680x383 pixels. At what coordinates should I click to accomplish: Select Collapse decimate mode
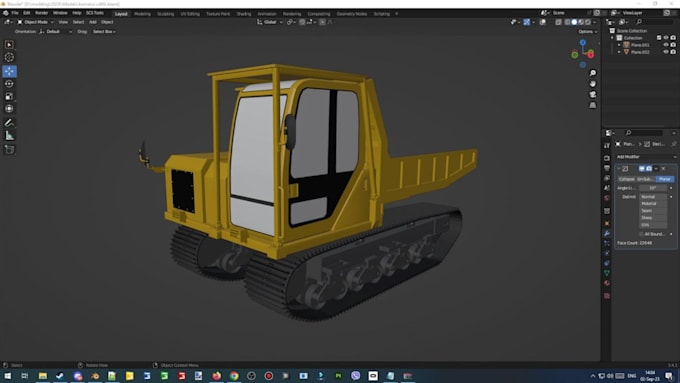pyautogui.click(x=626, y=179)
